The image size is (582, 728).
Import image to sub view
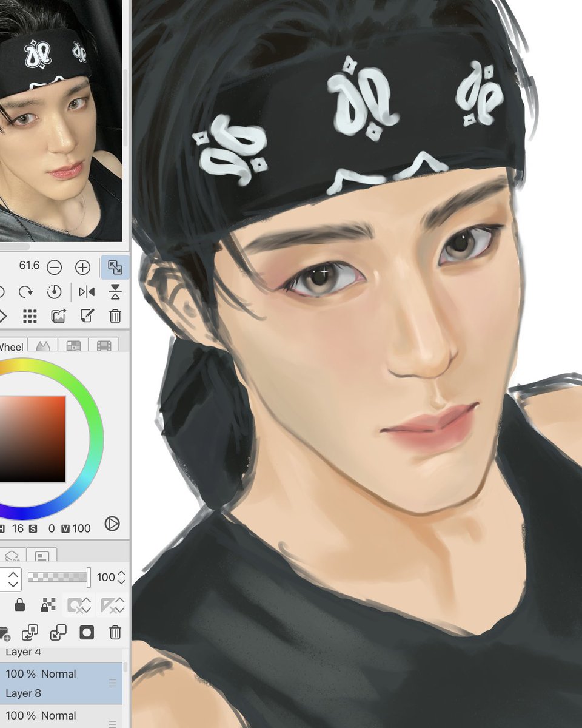[x=58, y=316]
